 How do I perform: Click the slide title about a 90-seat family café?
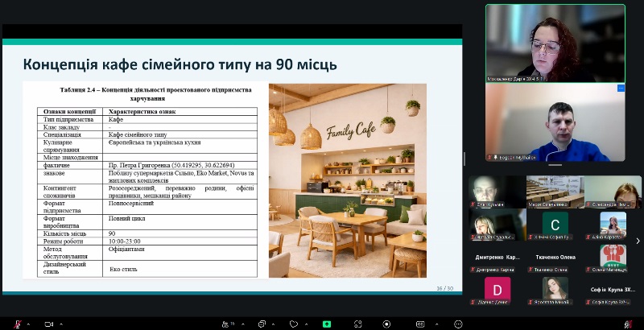[180, 64]
